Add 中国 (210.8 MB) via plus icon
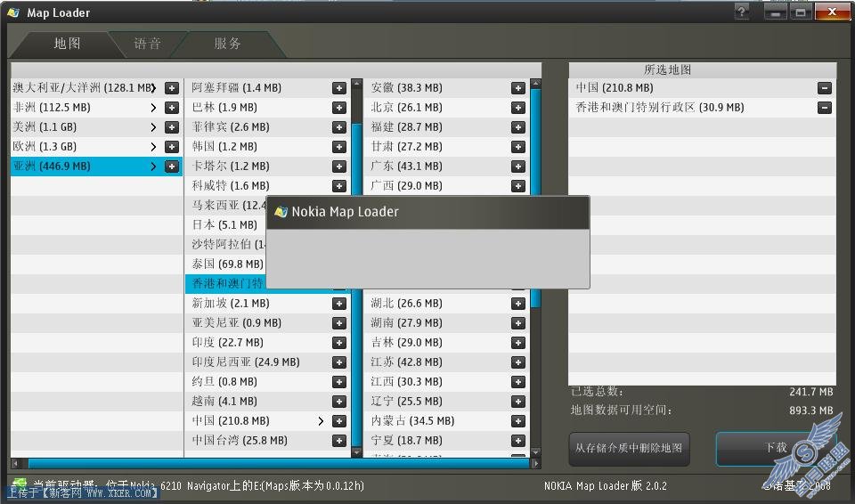The width and height of the screenshot is (855, 504). tap(339, 421)
